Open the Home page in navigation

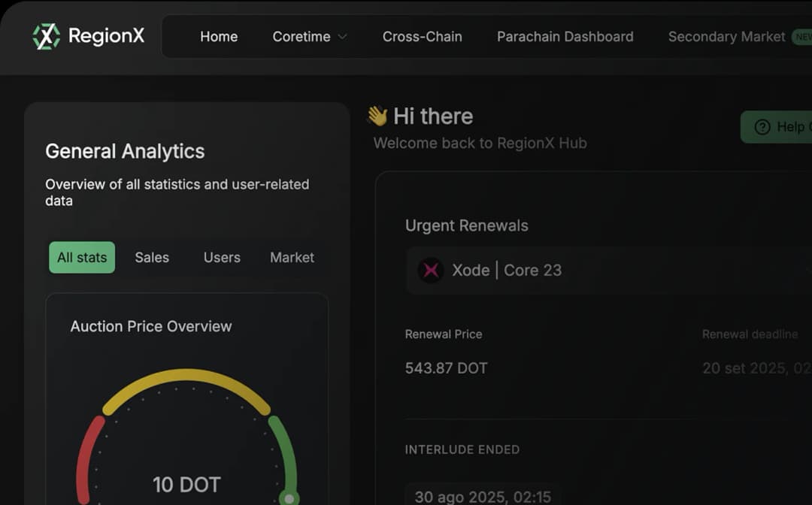(219, 37)
